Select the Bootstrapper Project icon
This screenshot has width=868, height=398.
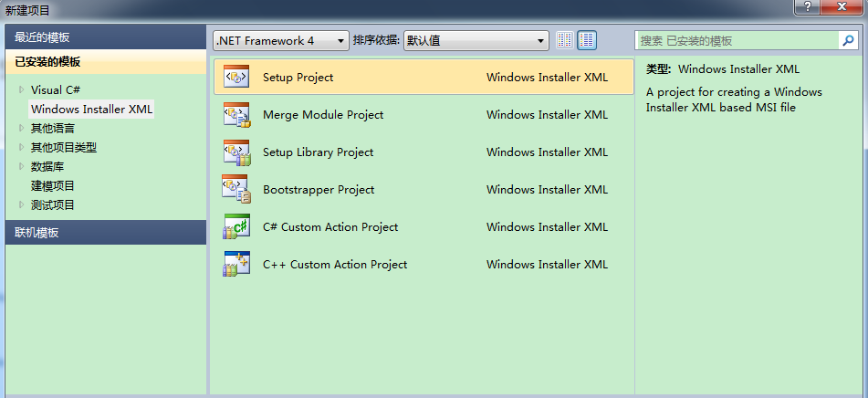point(236,189)
